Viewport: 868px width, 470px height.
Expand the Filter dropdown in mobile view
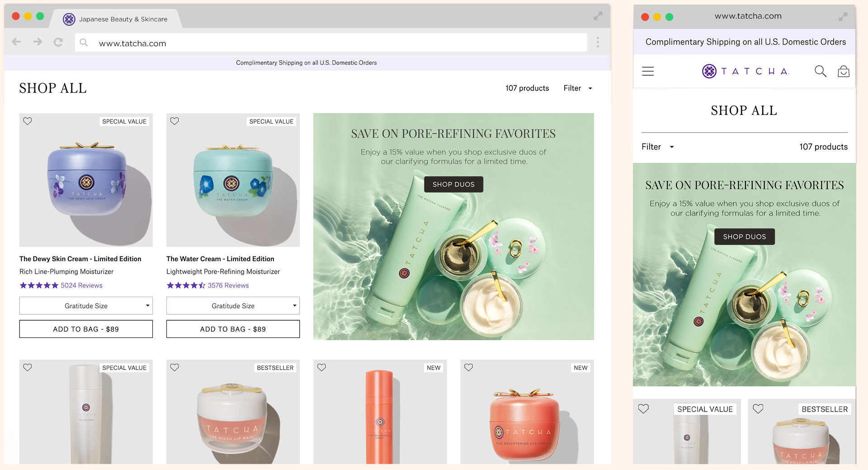(657, 147)
